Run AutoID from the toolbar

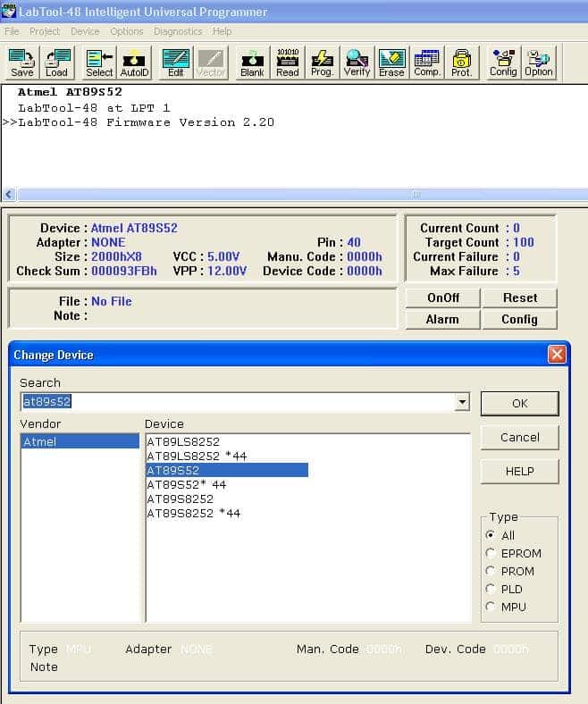pyautogui.click(x=134, y=63)
